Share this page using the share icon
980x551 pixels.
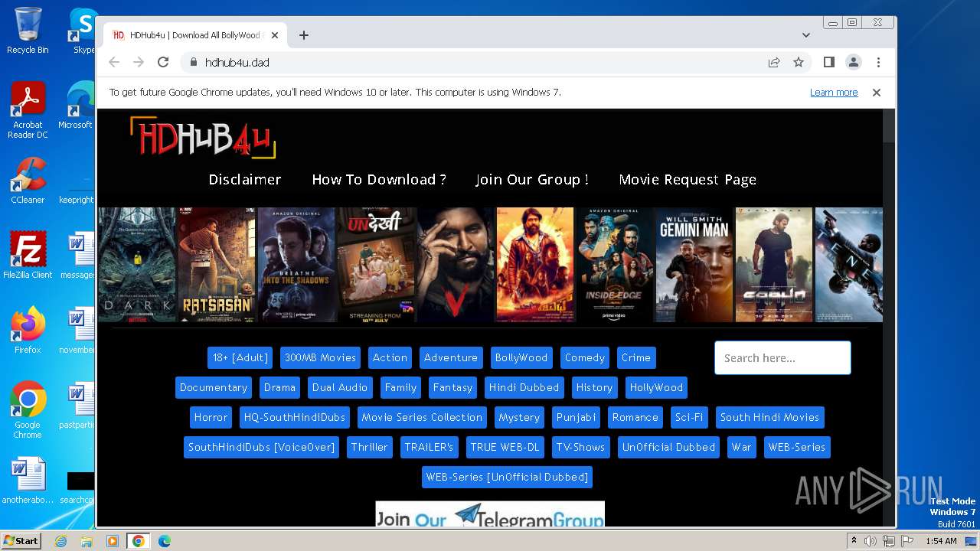click(774, 62)
